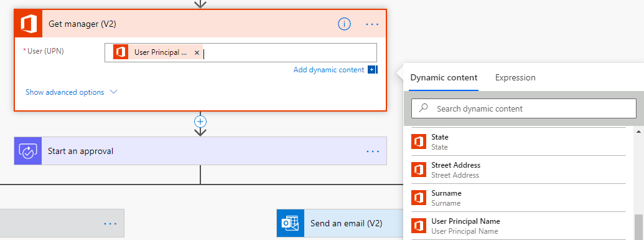Remove the User Principal token with its x
The image size is (644, 240).
tap(197, 53)
